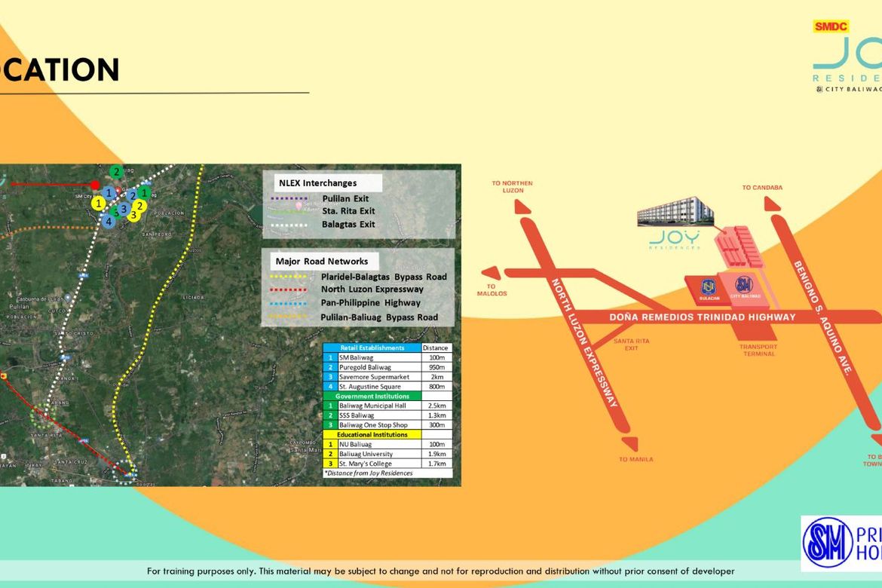The image size is (882, 588).
Task: Click the green map marker numbered 1
Action: [x=144, y=193]
